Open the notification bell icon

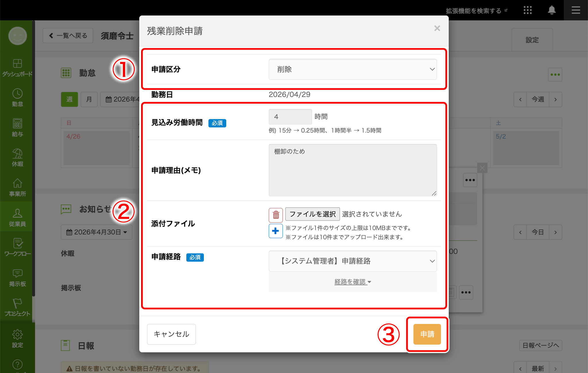click(552, 10)
